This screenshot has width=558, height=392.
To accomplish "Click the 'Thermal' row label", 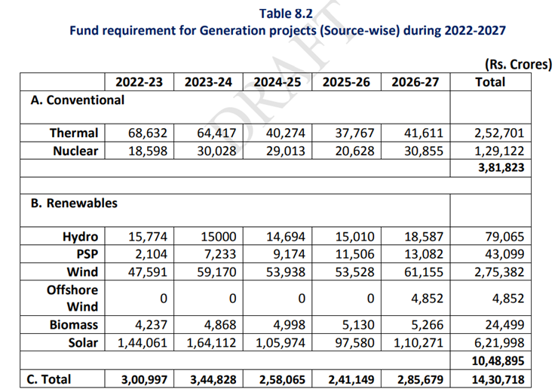I will pyautogui.click(x=74, y=133).
